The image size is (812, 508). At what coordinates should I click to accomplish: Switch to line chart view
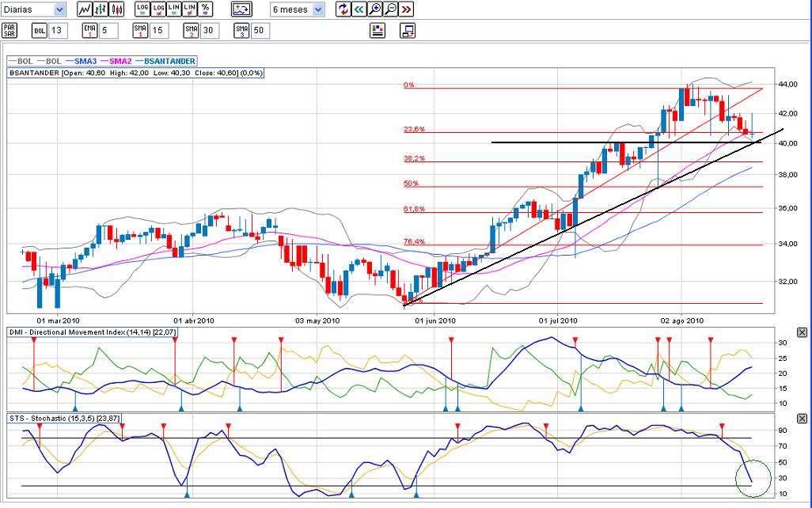pyautogui.click(x=85, y=9)
